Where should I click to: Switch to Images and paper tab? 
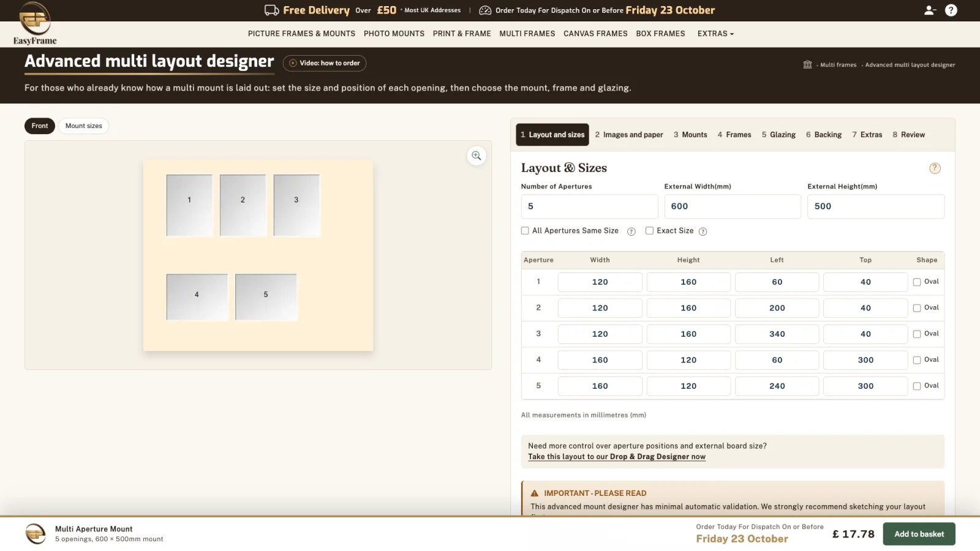[x=629, y=135]
